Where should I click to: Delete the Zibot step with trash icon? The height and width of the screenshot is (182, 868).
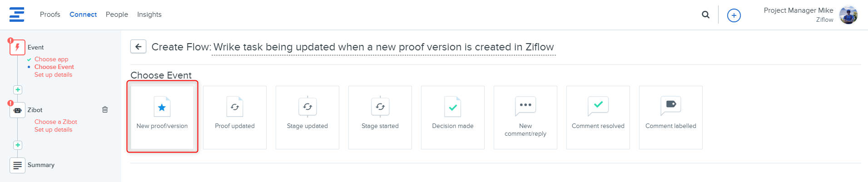(x=105, y=110)
